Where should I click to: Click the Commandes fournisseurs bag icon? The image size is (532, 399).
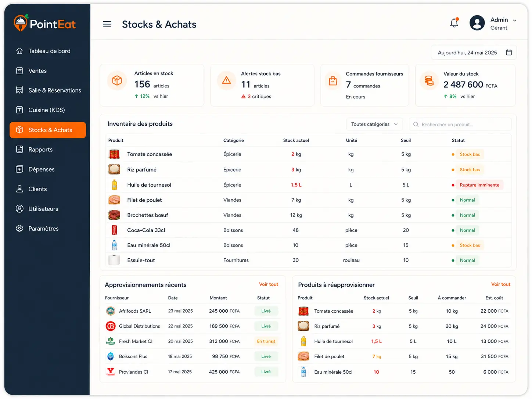point(333,81)
